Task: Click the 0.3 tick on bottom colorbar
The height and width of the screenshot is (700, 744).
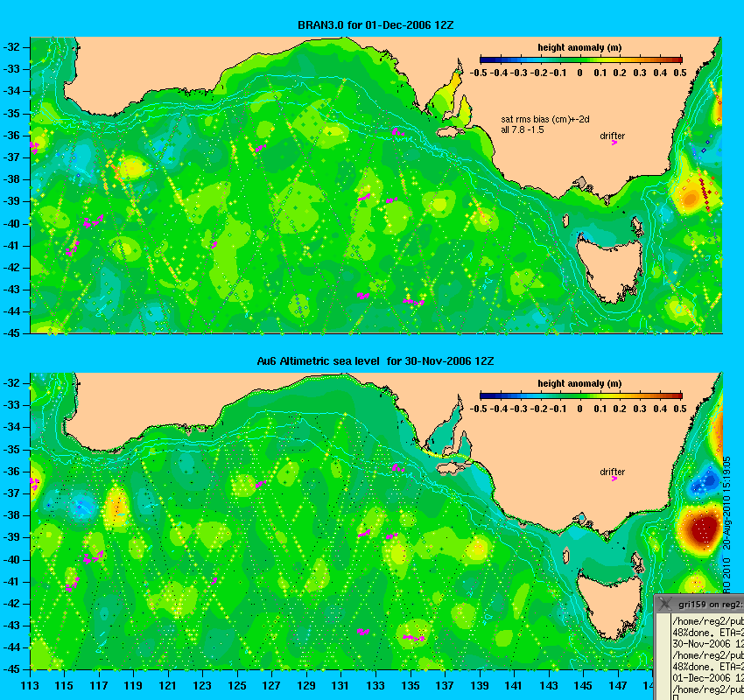Action: click(640, 409)
